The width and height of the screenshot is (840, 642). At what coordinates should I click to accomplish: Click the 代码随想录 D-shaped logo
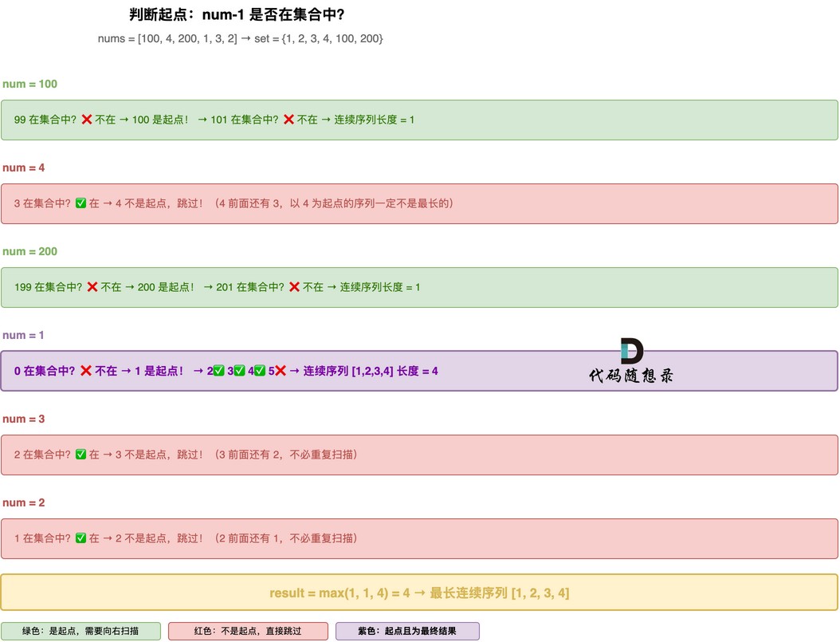click(631, 351)
